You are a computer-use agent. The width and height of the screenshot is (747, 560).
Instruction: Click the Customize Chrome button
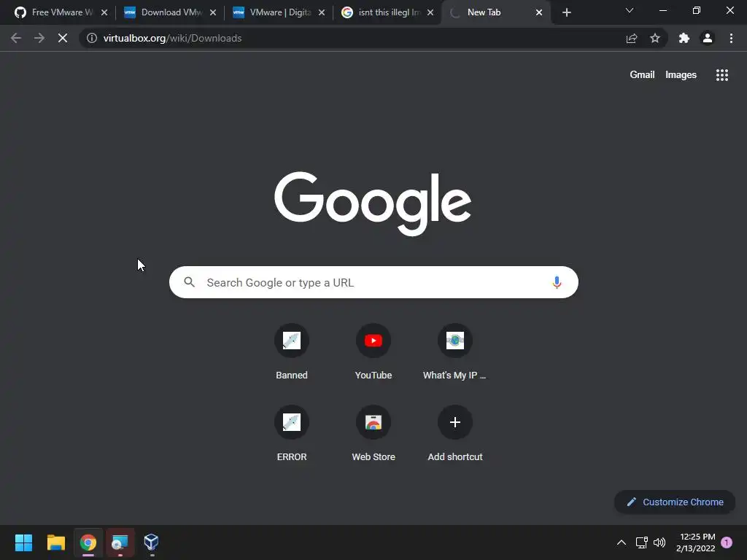point(675,502)
